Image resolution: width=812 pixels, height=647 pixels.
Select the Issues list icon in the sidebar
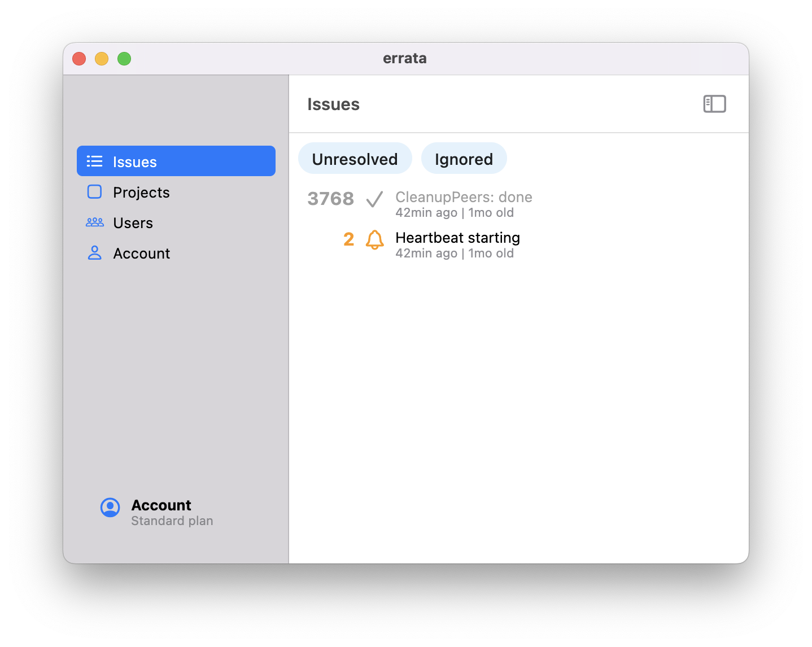(94, 161)
